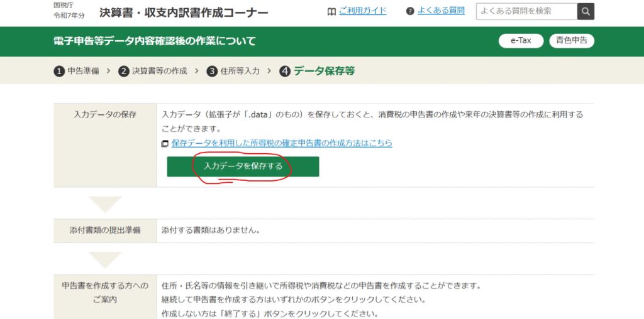644x319 pixels.
Task: Click the down arrow below 添付書類の提出準備 section
Action: pyautogui.click(x=104, y=259)
